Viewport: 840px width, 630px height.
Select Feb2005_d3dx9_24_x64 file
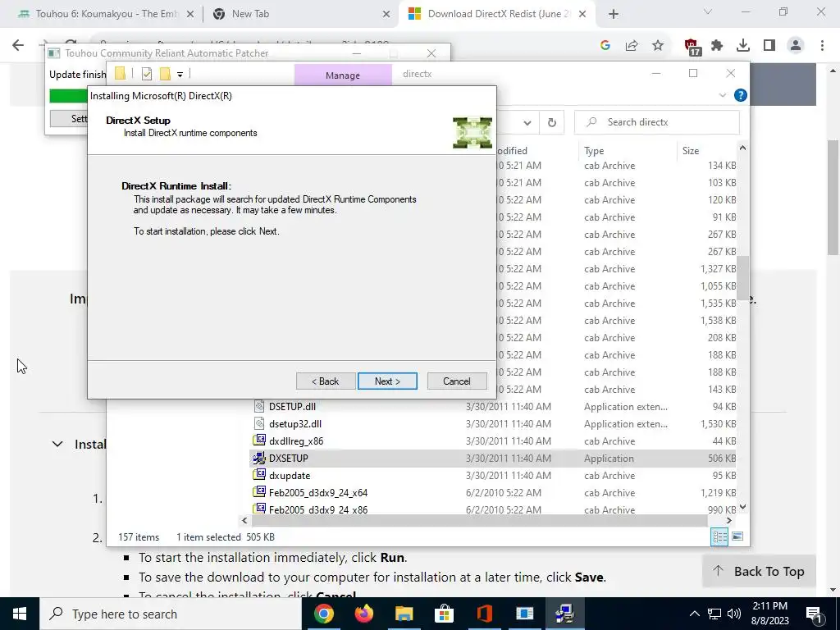click(493, 492)
